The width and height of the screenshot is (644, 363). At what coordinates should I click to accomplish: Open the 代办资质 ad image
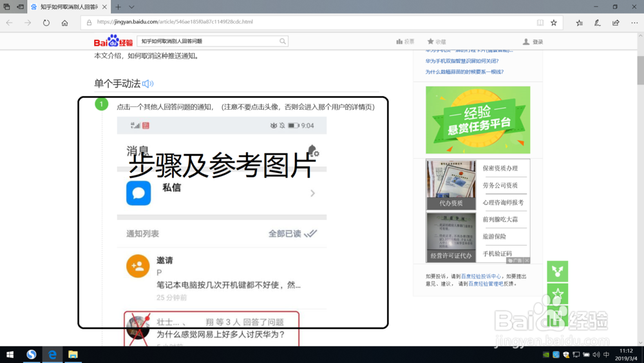(451, 184)
